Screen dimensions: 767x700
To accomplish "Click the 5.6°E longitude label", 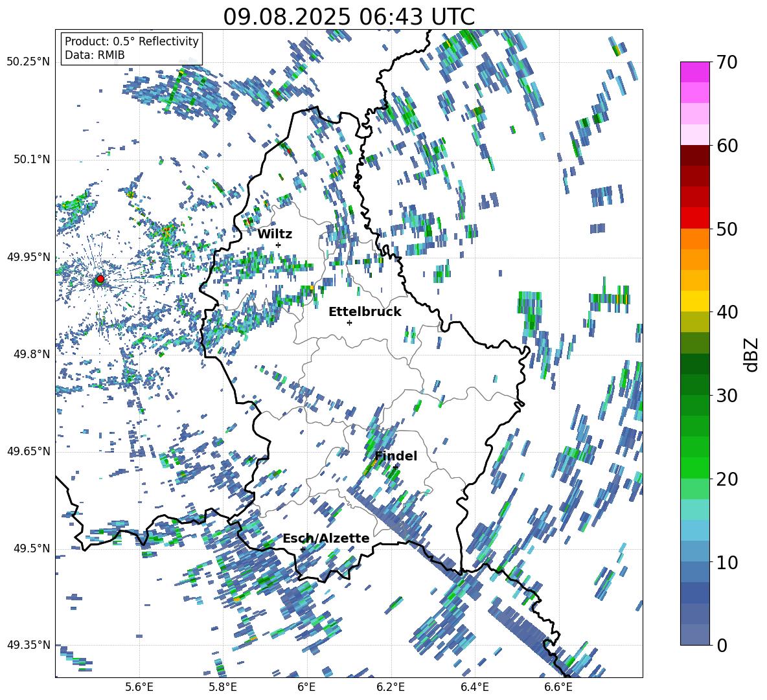I will pos(139,687).
